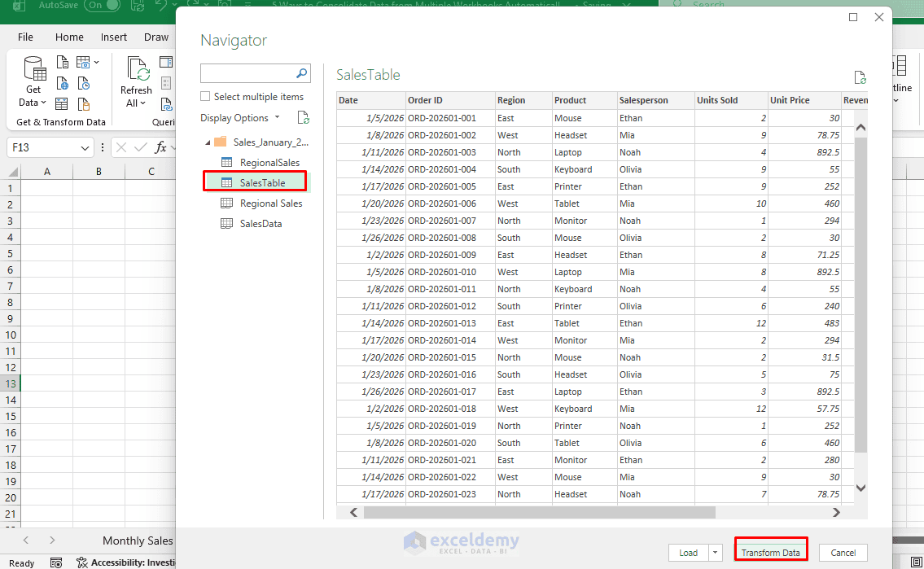The image size is (924, 569).
Task: Click Refresh All dropdown arrow label
Action: click(136, 103)
